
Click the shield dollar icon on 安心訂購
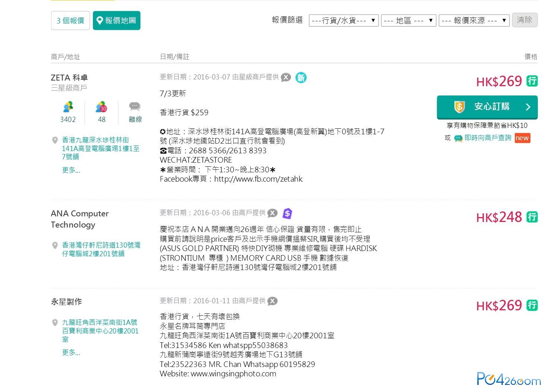(459, 107)
